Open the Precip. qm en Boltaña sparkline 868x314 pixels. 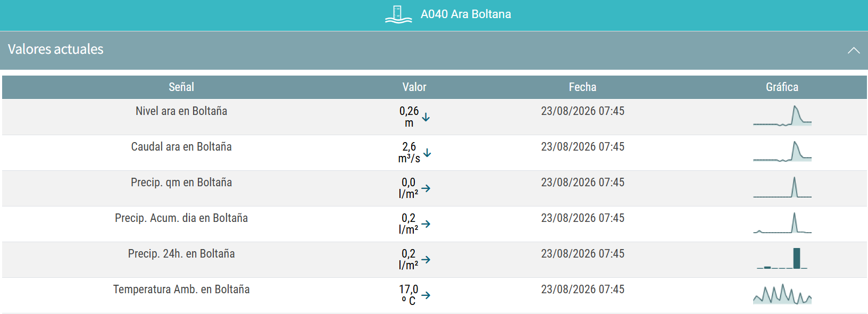[782, 187]
